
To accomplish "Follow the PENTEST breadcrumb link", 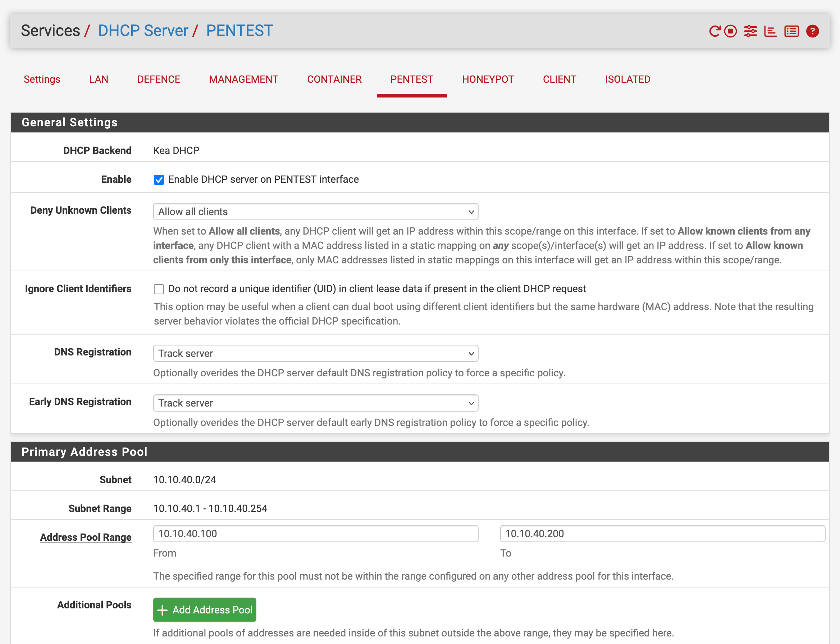I will tap(239, 31).
